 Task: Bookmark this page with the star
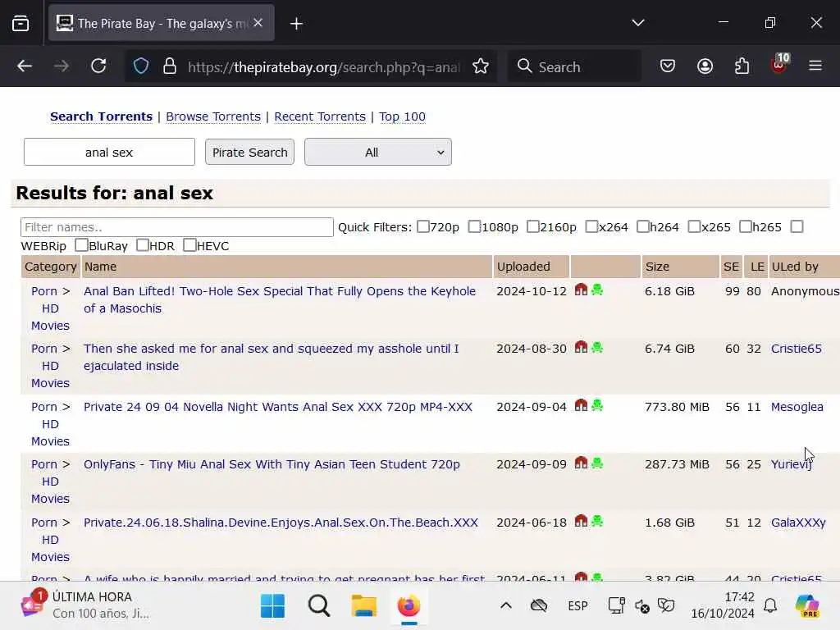click(x=481, y=66)
